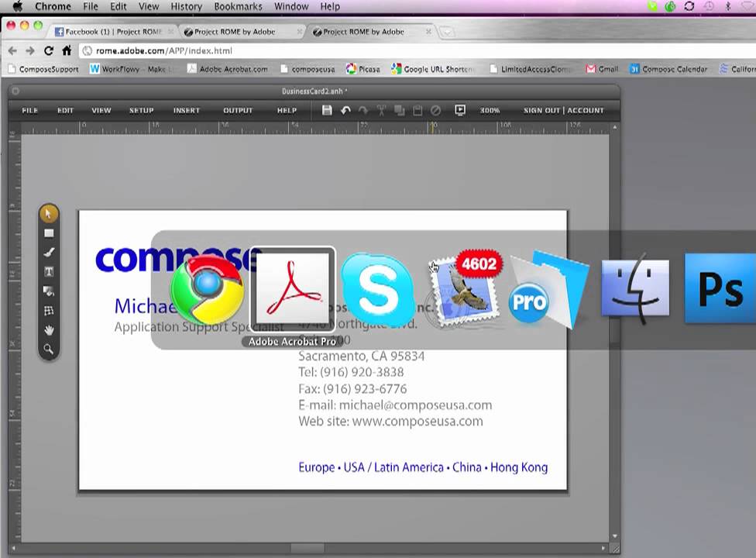Open the OUTPUT menu
The image size is (756, 558).
click(x=238, y=111)
